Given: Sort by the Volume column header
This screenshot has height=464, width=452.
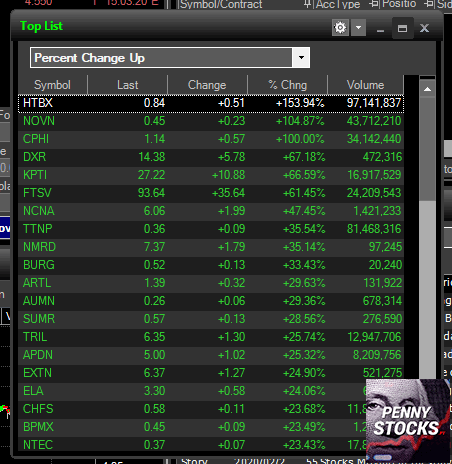Looking at the screenshot, I should [x=365, y=85].
